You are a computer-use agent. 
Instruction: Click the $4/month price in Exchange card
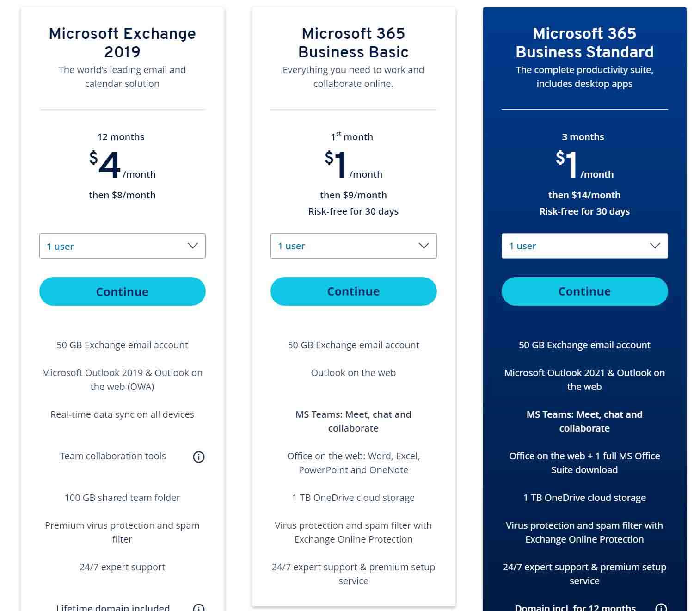[x=123, y=165]
